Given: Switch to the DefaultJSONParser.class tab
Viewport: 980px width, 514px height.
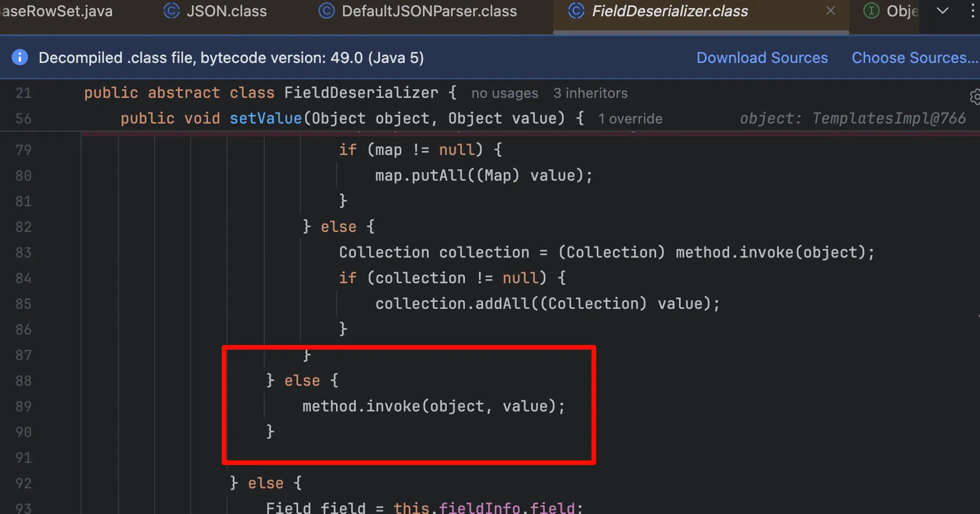Looking at the screenshot, I should pos(429,11).
